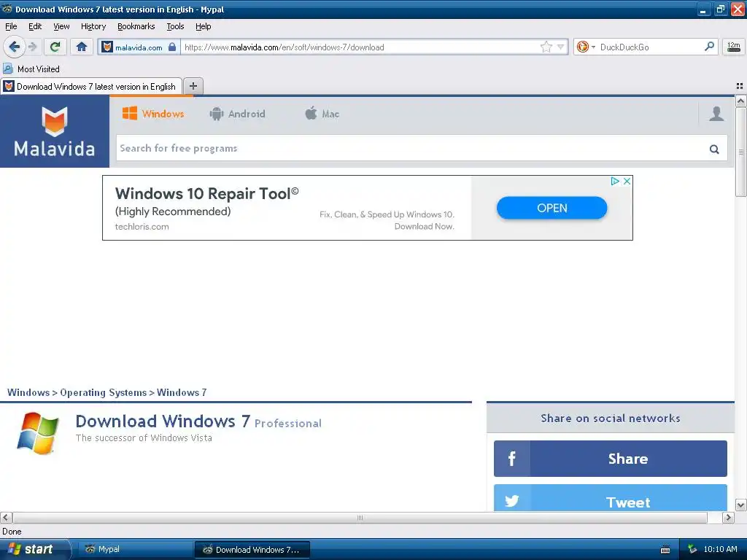Click the magnifier in the DuckDuckGo search box
Viewport: 747px width, 560px height.
(x=709, y=47)
